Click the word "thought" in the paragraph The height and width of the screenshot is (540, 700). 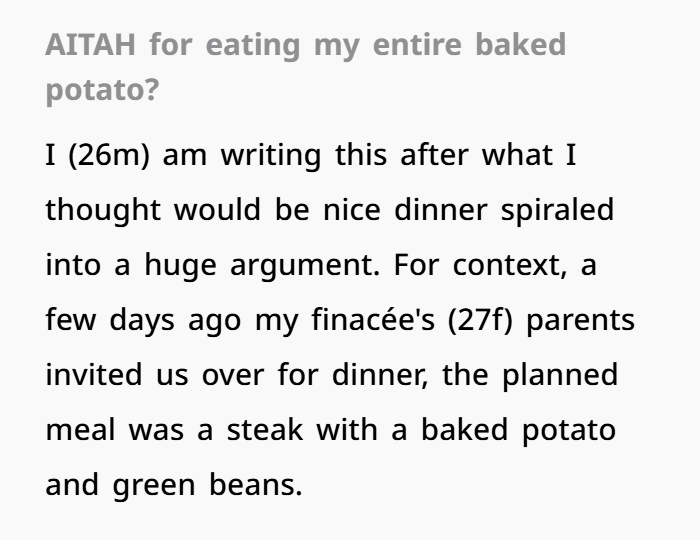click(103, 212)
